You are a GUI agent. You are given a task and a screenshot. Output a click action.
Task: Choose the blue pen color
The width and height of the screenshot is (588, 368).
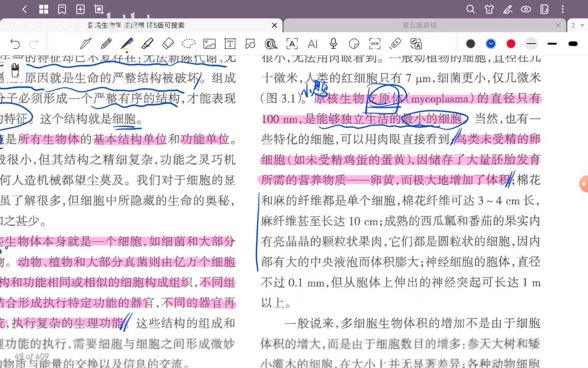pyautogui.click(x=491, y=44)
